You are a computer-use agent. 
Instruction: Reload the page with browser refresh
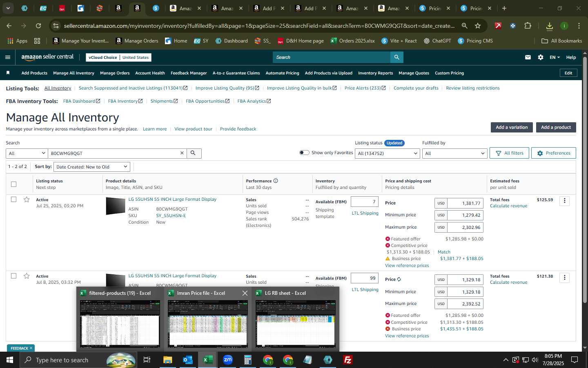coord(38,26)
